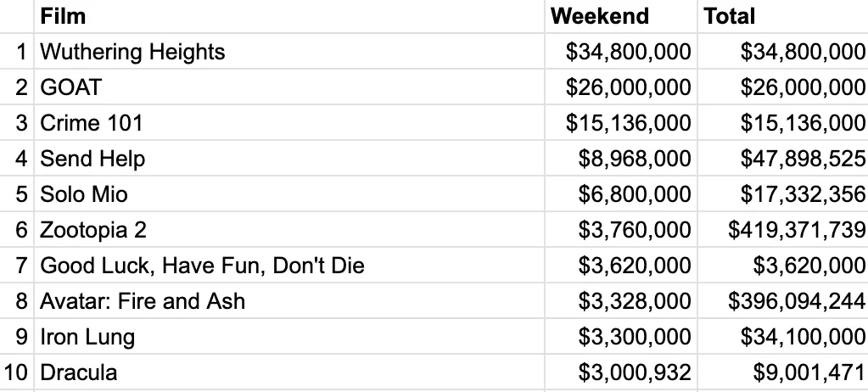The image size is (868, 392).
Task: Select Avatar's total cell $396,094,244
Action: tap(797, 301)
